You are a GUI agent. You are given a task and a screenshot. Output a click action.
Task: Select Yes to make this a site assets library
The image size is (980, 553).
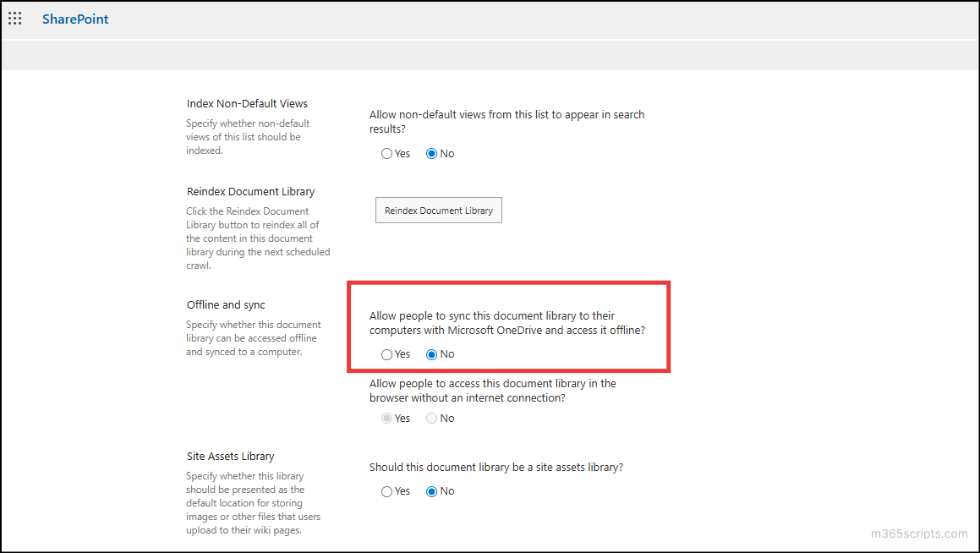point(386,490)
